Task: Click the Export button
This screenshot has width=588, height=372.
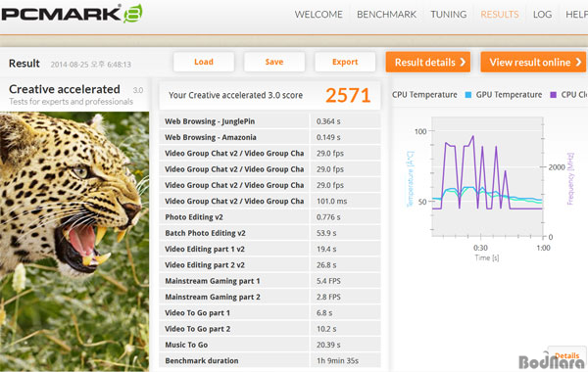Action: 345,62
